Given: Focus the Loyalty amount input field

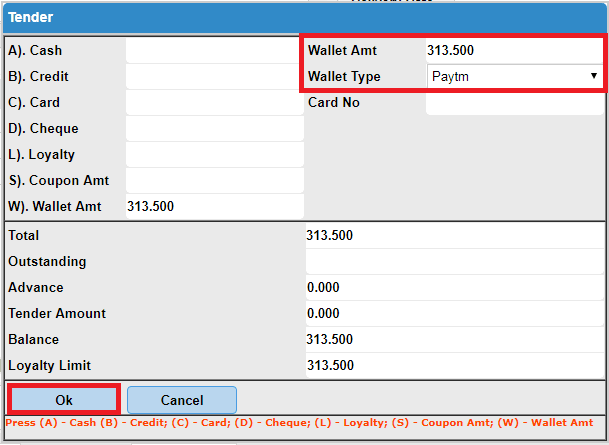Looking at the screenshot, I should tap(214, 154).
